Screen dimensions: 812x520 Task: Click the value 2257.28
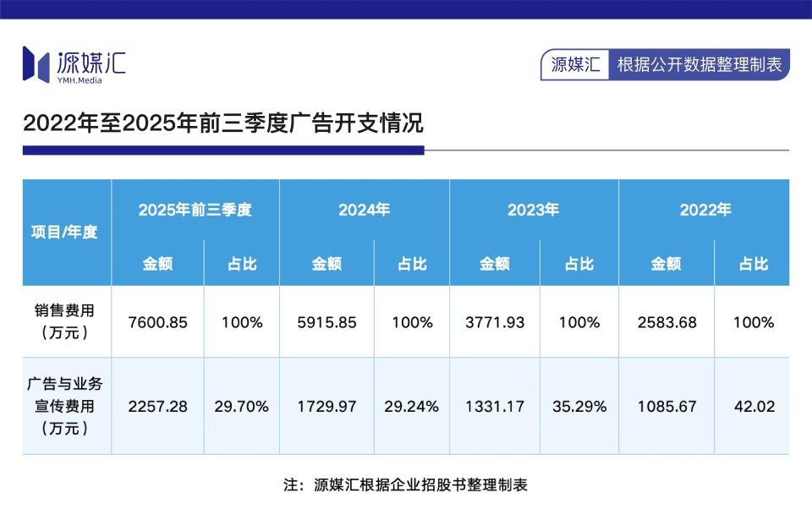click(157, 407)
